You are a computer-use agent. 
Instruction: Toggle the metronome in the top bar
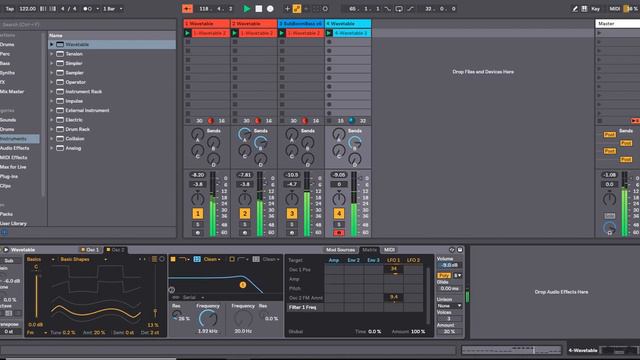coord(87,9)
